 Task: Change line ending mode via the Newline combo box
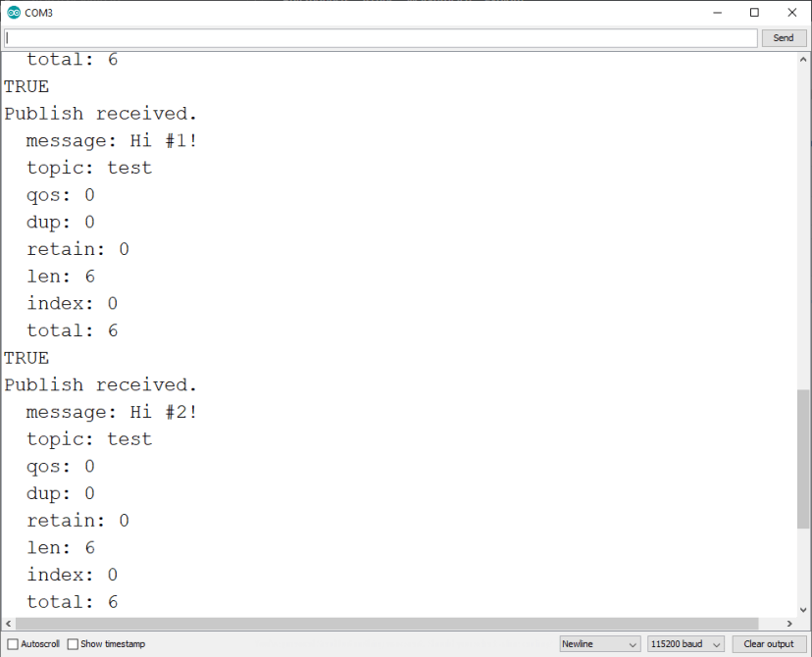pyautogui.click(x=598, y=643)
